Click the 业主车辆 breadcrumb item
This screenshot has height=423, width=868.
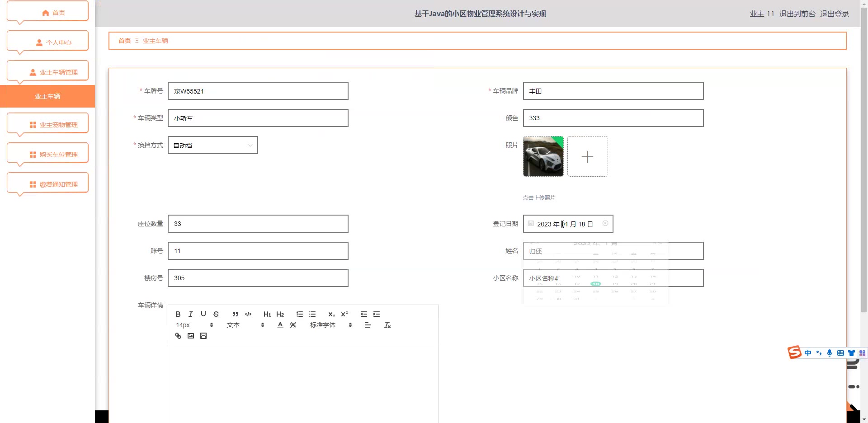[155, 41]
